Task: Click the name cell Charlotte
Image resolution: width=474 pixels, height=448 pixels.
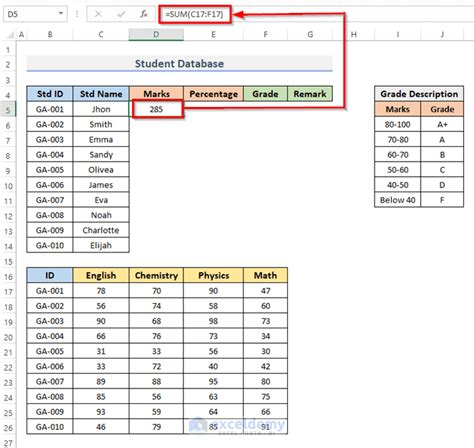Action: pyautogui.click(x=101, y=230)
